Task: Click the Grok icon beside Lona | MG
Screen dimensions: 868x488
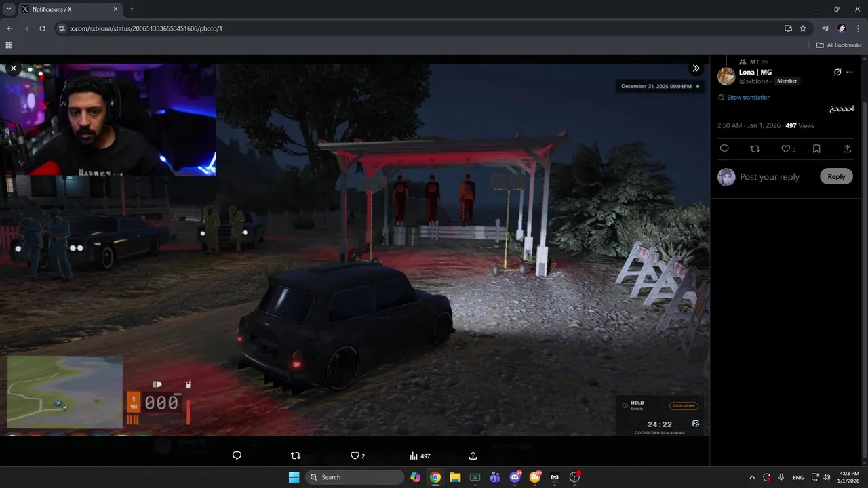Action: [x=837, y=72]
